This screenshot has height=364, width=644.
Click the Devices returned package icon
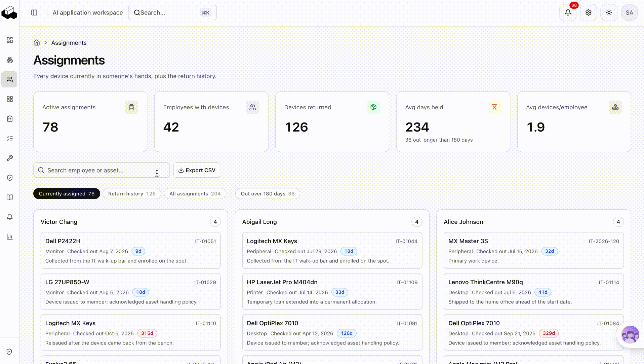click(373, 107)
